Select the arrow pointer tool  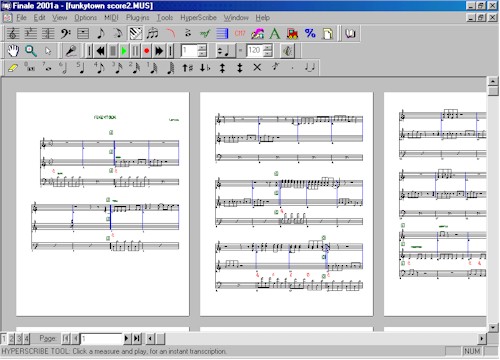[x=48, y=51]
